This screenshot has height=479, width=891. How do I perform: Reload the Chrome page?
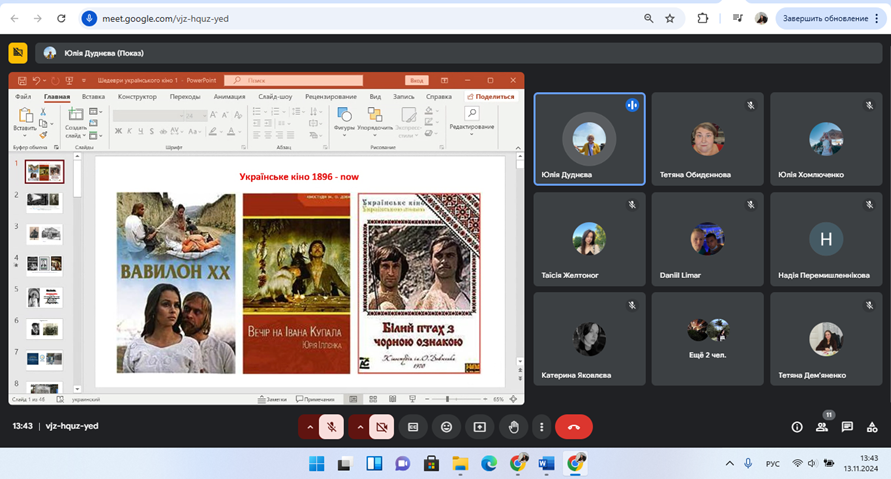(x=61, y=19)
